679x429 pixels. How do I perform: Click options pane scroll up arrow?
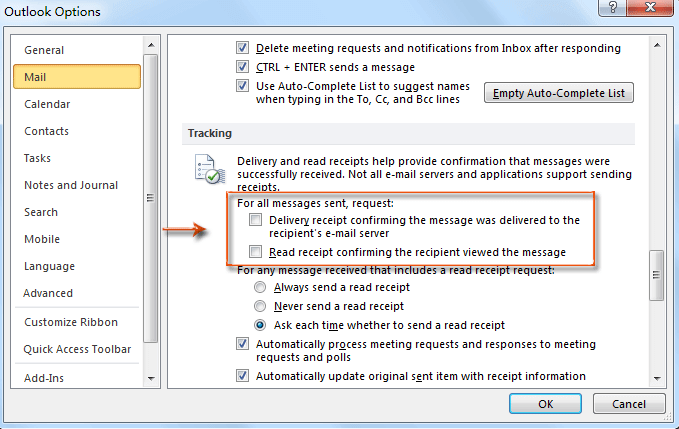(657, 45)
